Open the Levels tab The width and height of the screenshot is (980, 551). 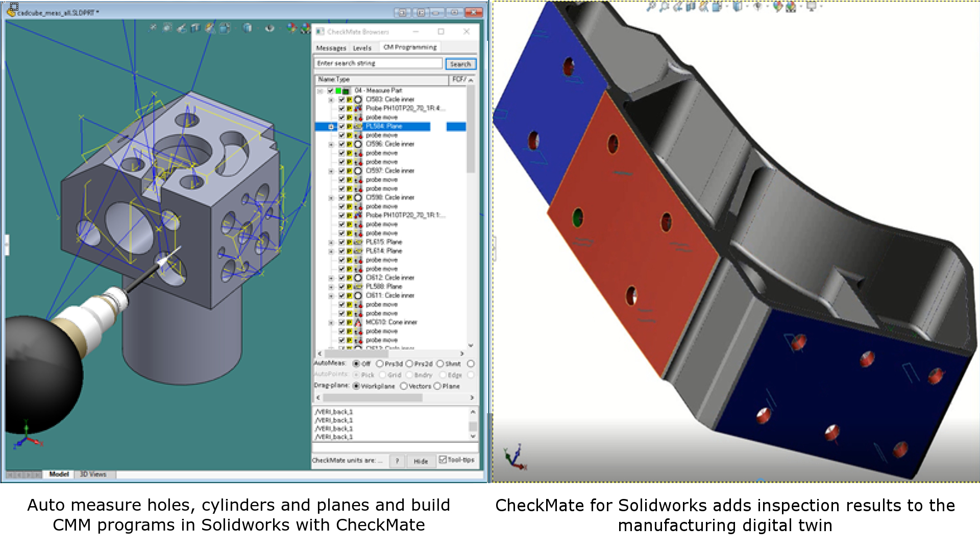362,48
